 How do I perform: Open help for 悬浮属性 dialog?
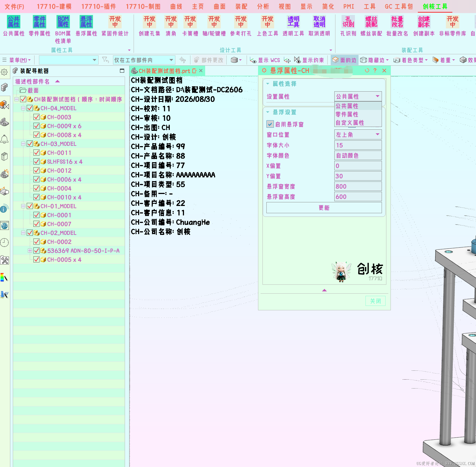(x=375, y=71)
